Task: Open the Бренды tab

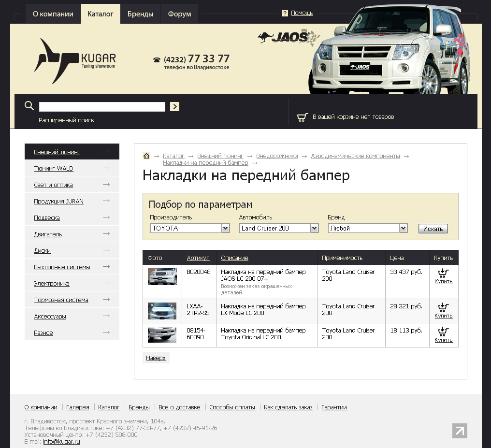Action: coord(140,14)
